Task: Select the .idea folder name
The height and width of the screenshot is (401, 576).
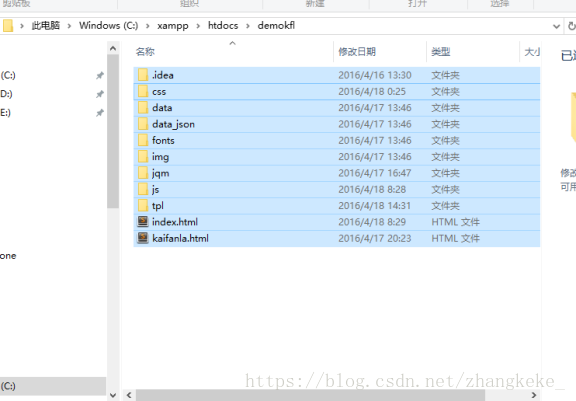Action: pos(163,75)
